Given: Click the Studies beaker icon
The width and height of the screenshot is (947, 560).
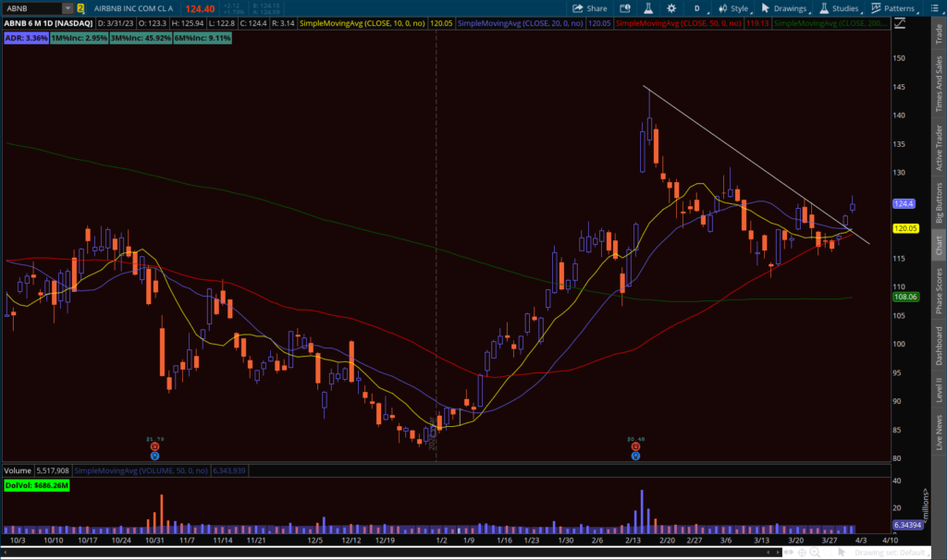Looking at the screenshot, I should click(x=824, y=7).
